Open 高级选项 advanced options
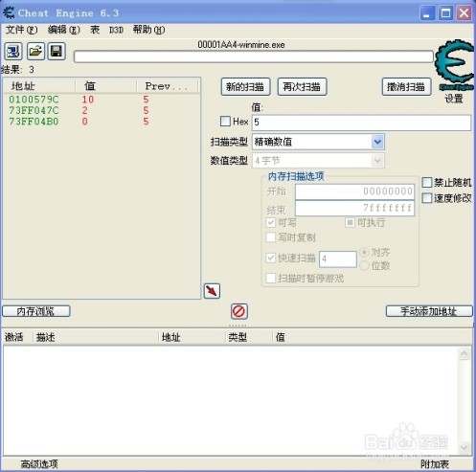 (x=39, y=464)
